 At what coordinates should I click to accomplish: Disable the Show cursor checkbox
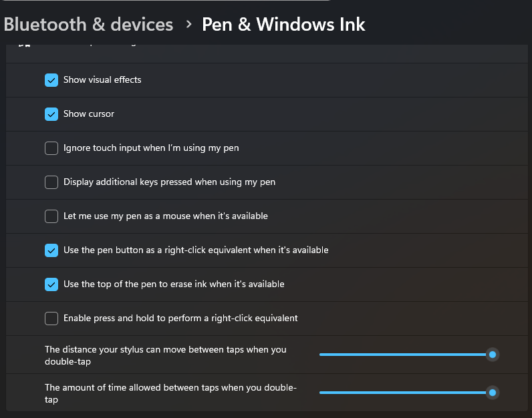click(51, 114)
